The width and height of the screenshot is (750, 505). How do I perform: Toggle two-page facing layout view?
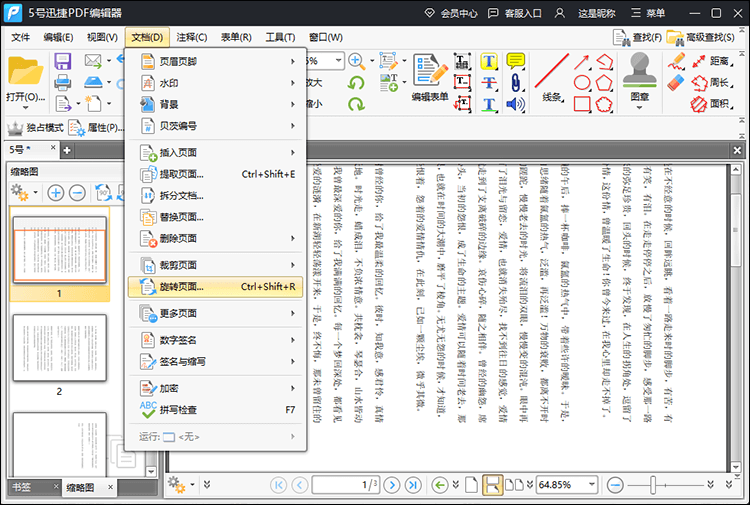coord(514,485)
